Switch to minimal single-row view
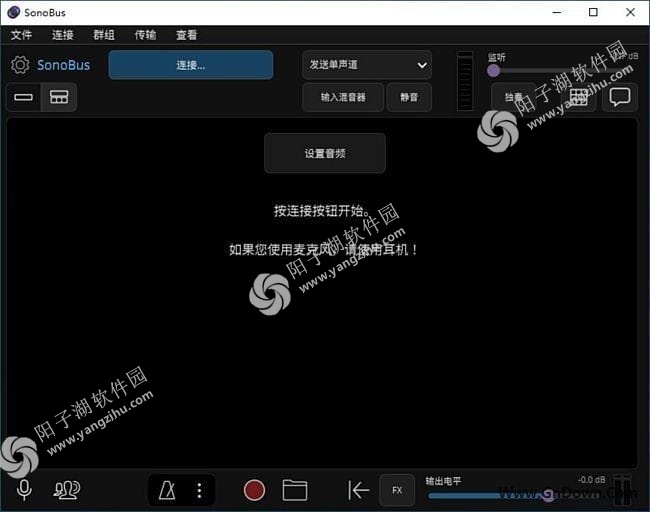The width and height of the screenshot is (650, 512). click(23, 97)
